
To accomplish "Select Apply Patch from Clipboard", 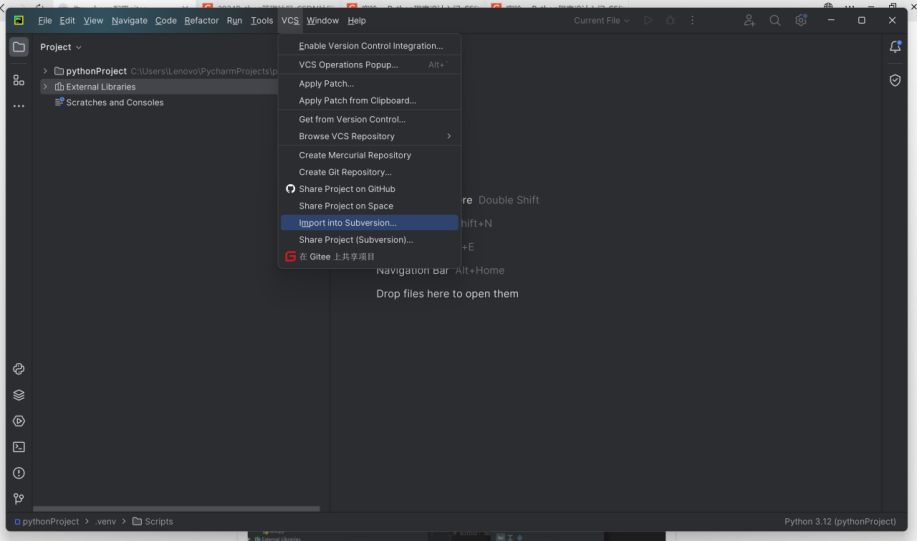I will tap(370, 101).
